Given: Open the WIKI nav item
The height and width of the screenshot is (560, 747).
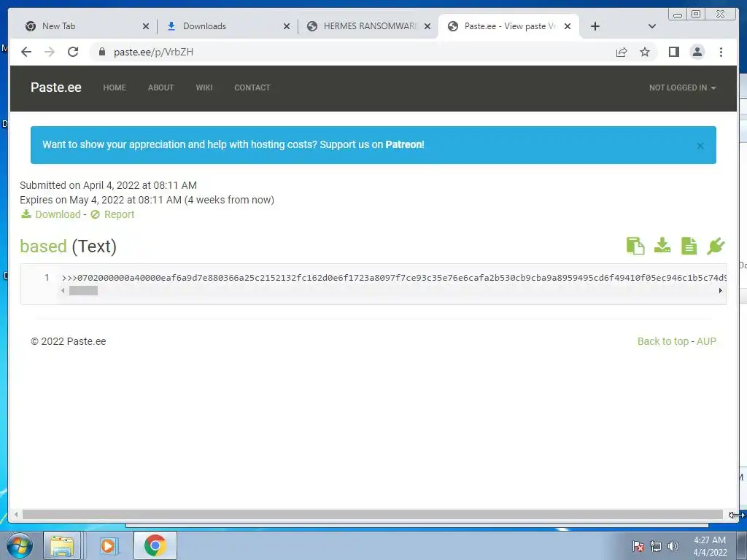Looking at the screenshot, I should tap(204, 87).
